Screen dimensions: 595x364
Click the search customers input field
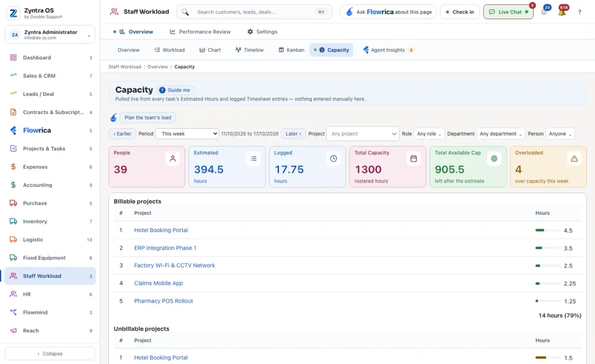coord(254,12)
